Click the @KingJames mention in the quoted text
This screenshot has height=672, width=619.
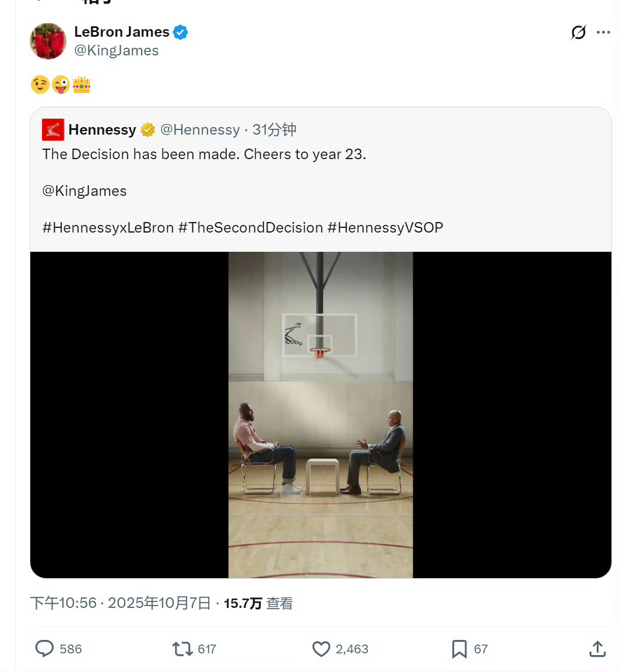(x=85, y=191)
